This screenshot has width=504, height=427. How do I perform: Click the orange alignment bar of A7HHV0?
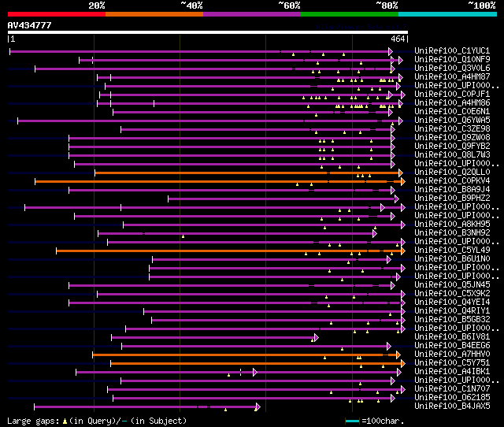pos(246,355)
